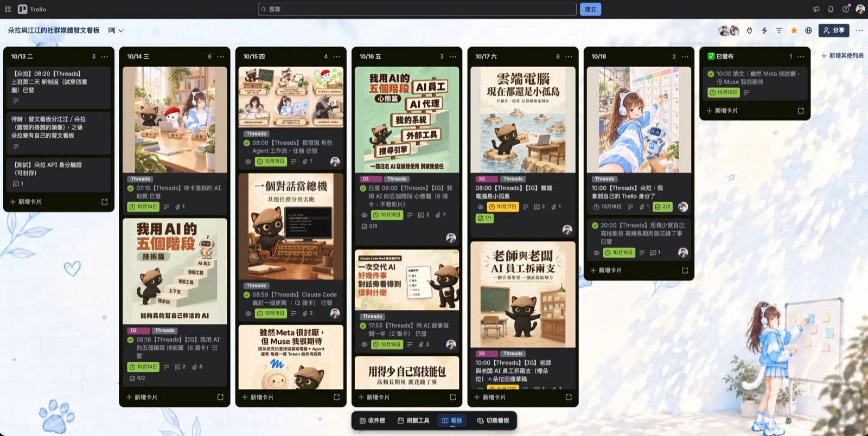Screen dimensions: 868x436
Task: Click the 分享 share button
Action: tap(834, 30)
